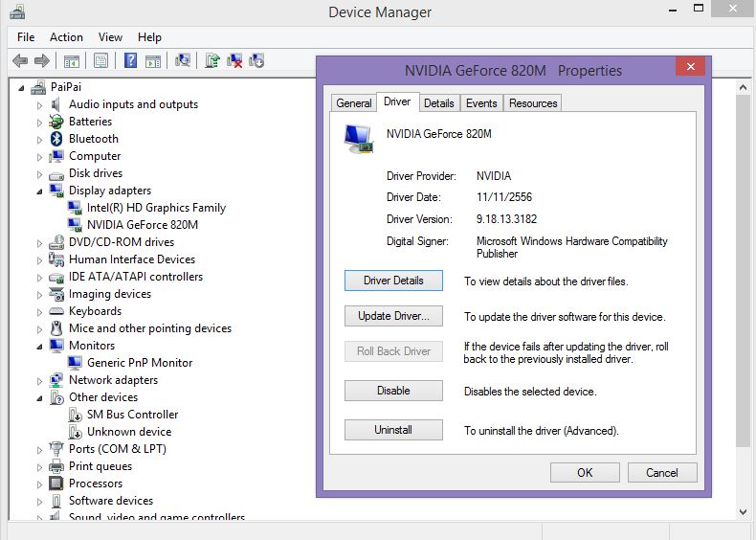This screenshot has width=756, height=540.
Task: Collapse the PaiPai root node
Action: pos(21,88)
